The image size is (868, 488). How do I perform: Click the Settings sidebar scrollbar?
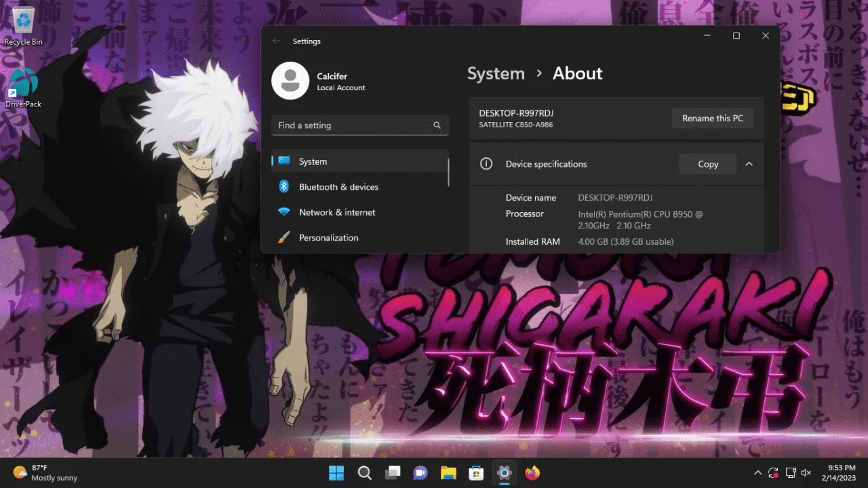449,171
